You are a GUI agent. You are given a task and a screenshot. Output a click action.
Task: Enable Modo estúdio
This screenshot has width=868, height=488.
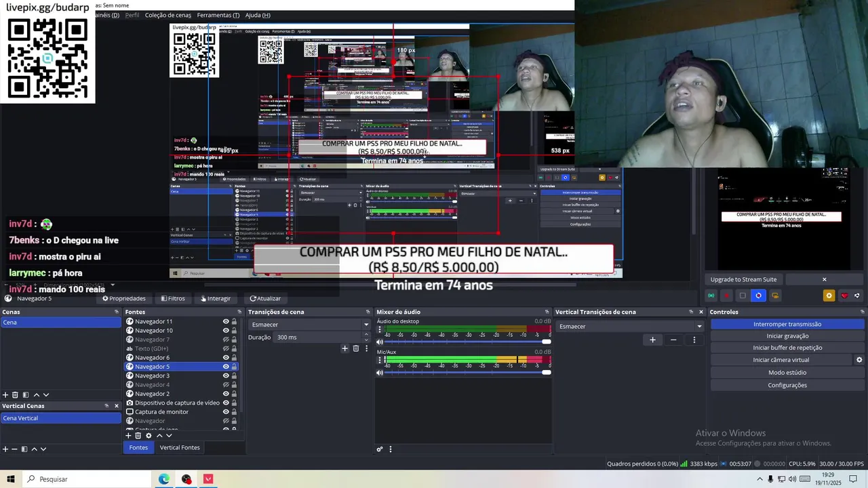pyautogui.click(x=787, y=372)
